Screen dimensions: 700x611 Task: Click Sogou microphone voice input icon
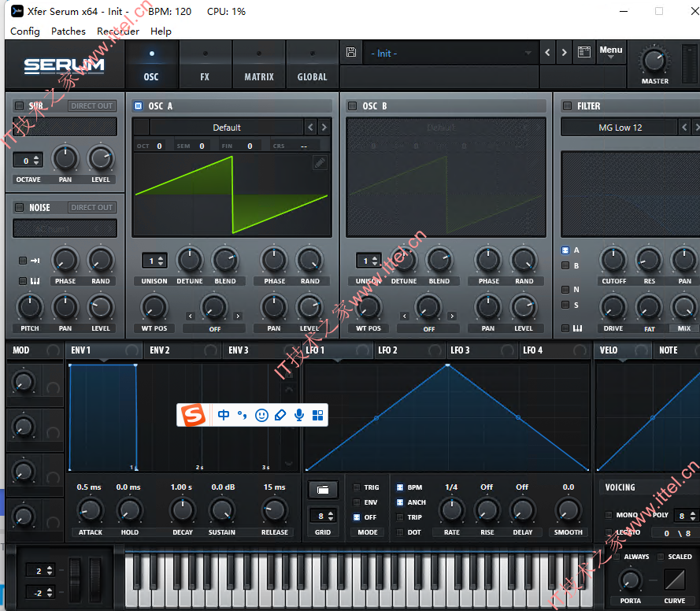299,416
